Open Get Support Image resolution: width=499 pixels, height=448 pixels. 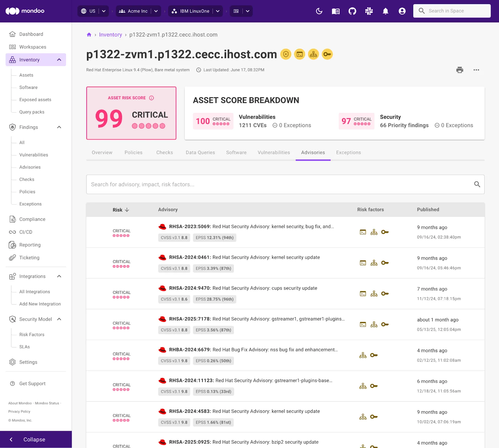tap(32, 383)
